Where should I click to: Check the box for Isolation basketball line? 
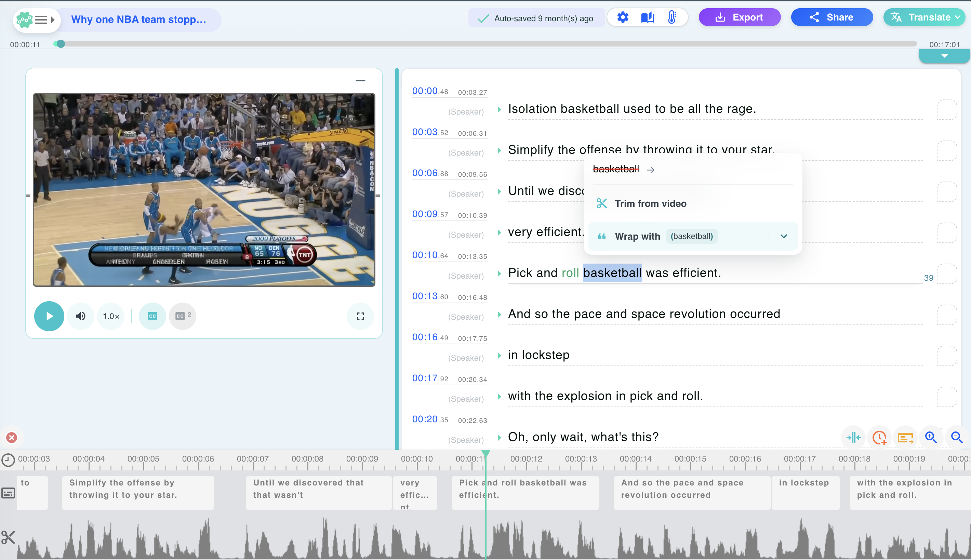(946, 110)
